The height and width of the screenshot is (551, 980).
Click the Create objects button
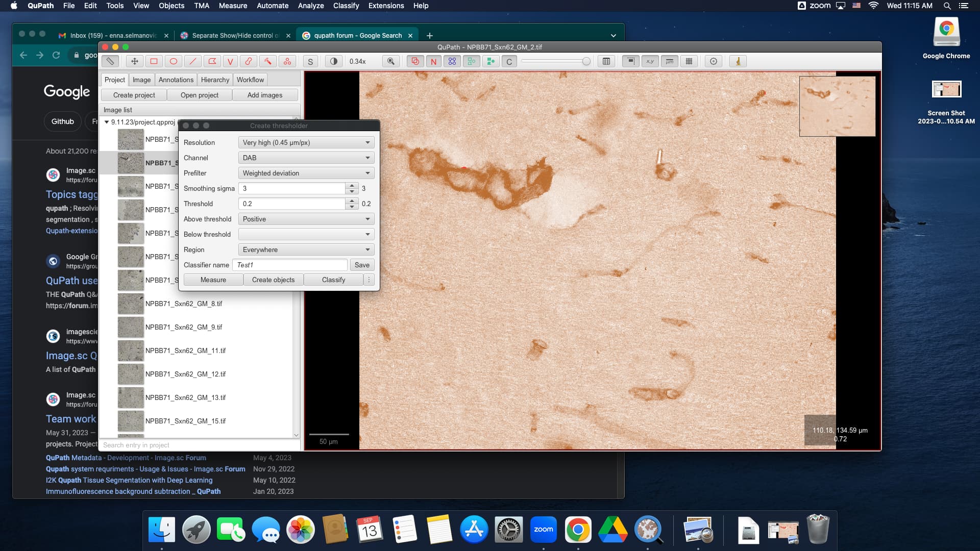coord(274,280)
